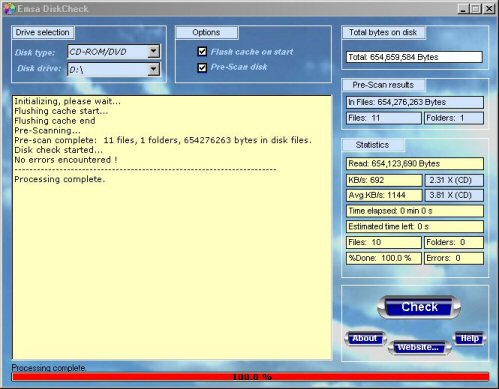Click the statistics Folders: 0 field
Screen dimensions: 499x389
pos(454,242)
